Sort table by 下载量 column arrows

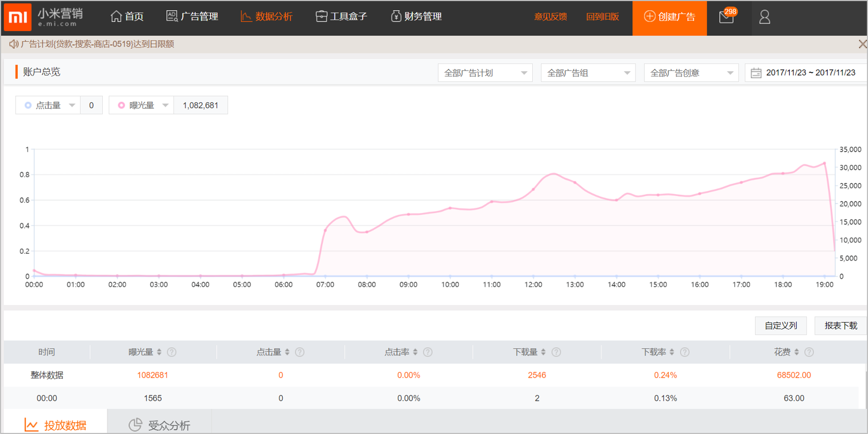coord(544,352)
